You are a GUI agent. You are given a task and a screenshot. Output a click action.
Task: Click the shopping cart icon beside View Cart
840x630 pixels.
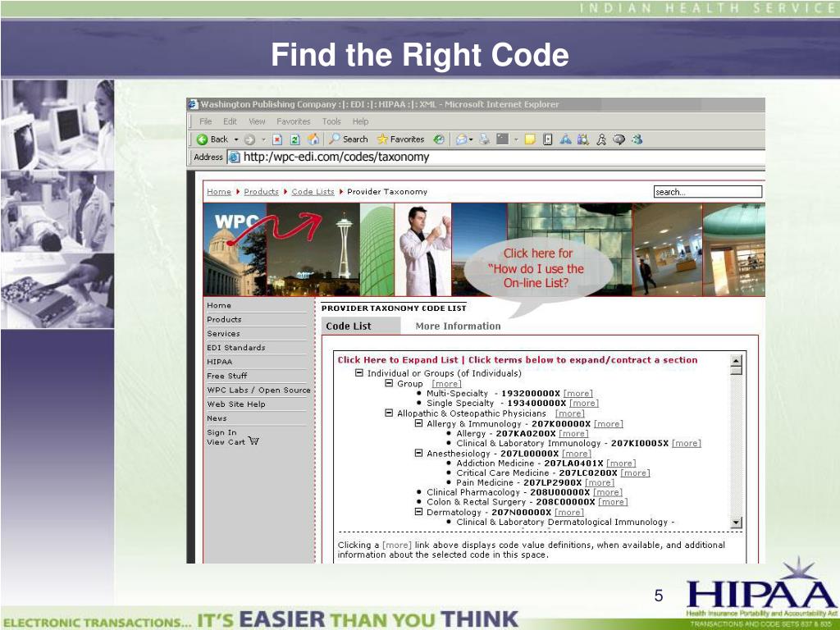(x=254, y=441)
